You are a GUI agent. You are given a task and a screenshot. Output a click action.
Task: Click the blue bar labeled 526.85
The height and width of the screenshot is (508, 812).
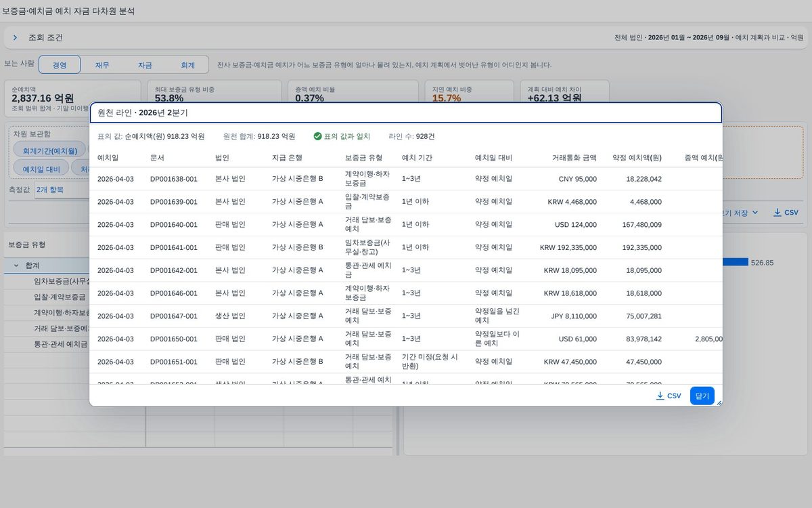734,262
